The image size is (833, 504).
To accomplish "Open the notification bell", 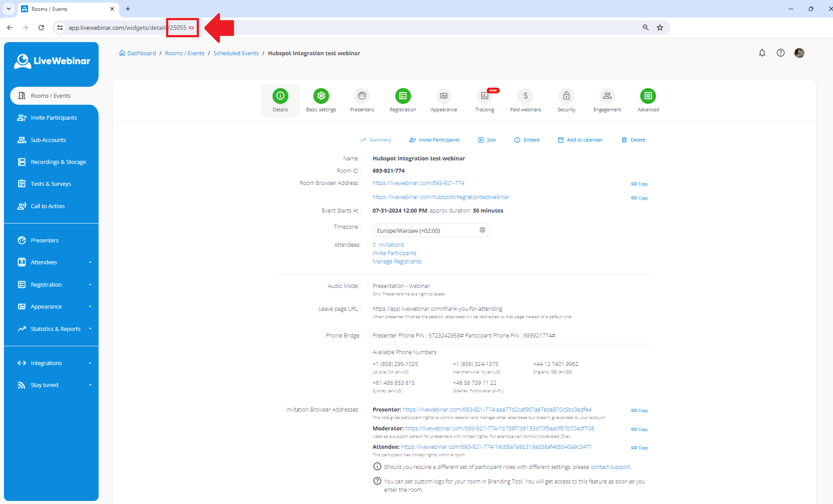I will coord(762,53).
